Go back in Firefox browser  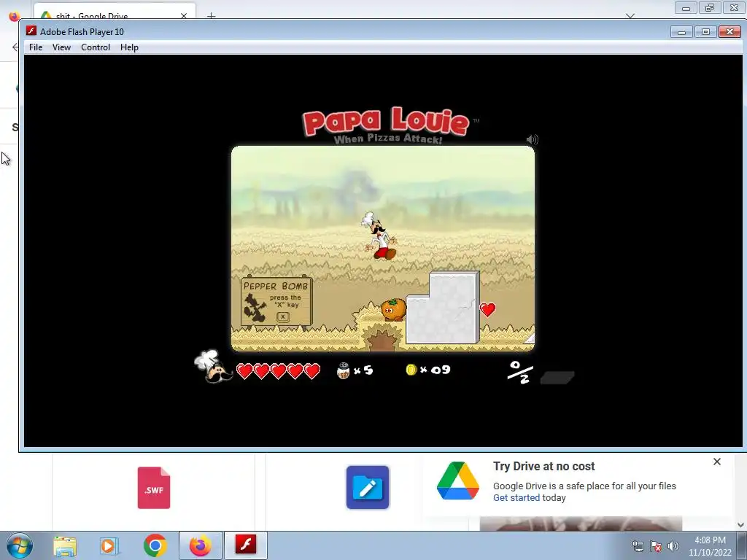(15, 47)
